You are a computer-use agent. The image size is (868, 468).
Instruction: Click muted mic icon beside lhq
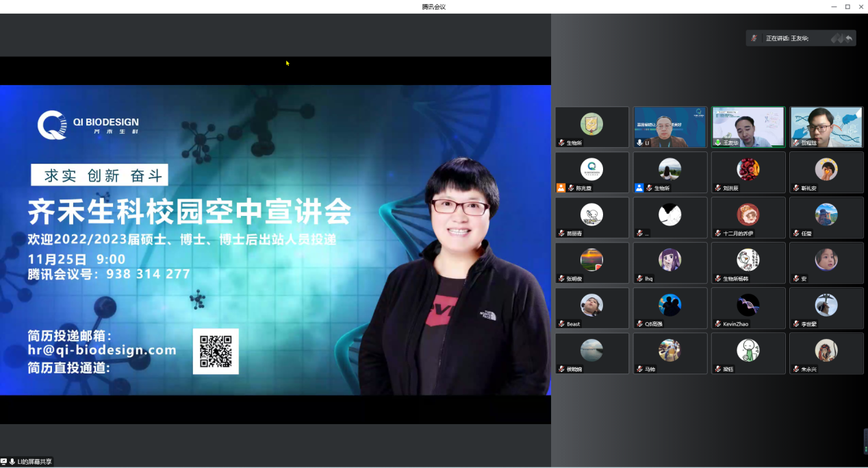639,279
